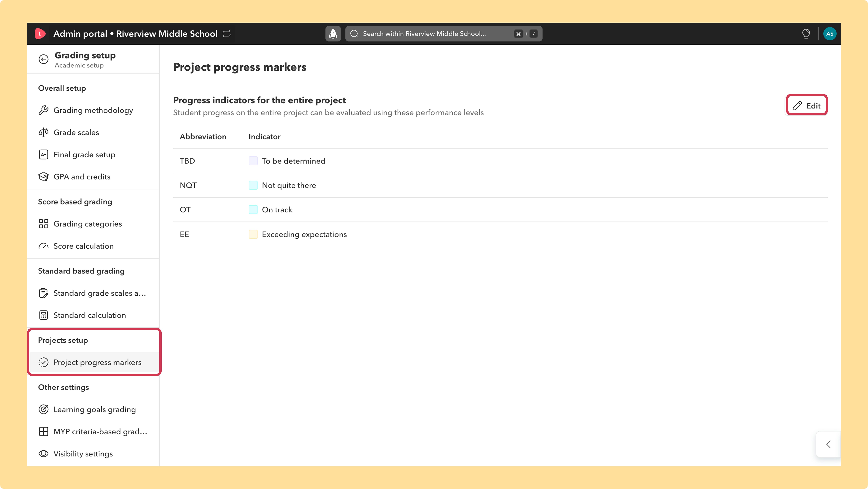Click the On track indicator label
This screenshot has height=489, width=868.
pyautogui.click(x=277, y=210)
